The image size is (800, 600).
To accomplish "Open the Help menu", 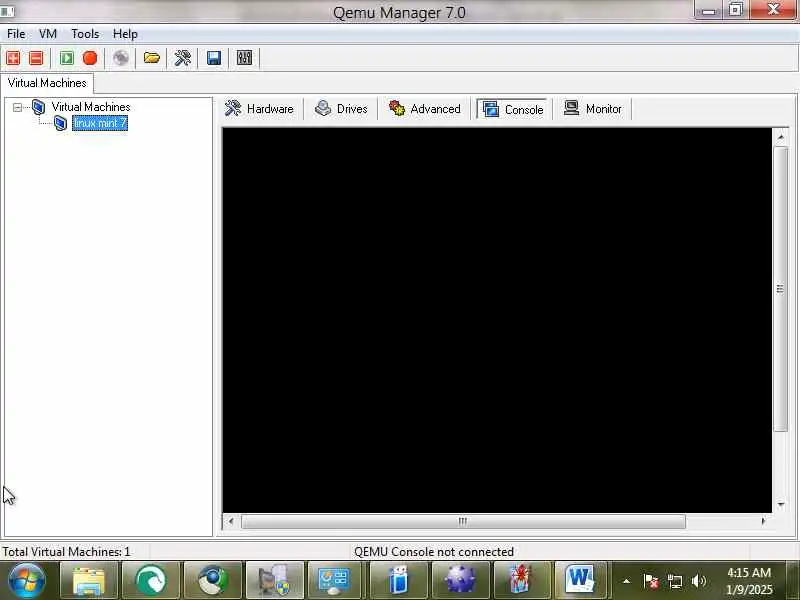I will point(126,34).
